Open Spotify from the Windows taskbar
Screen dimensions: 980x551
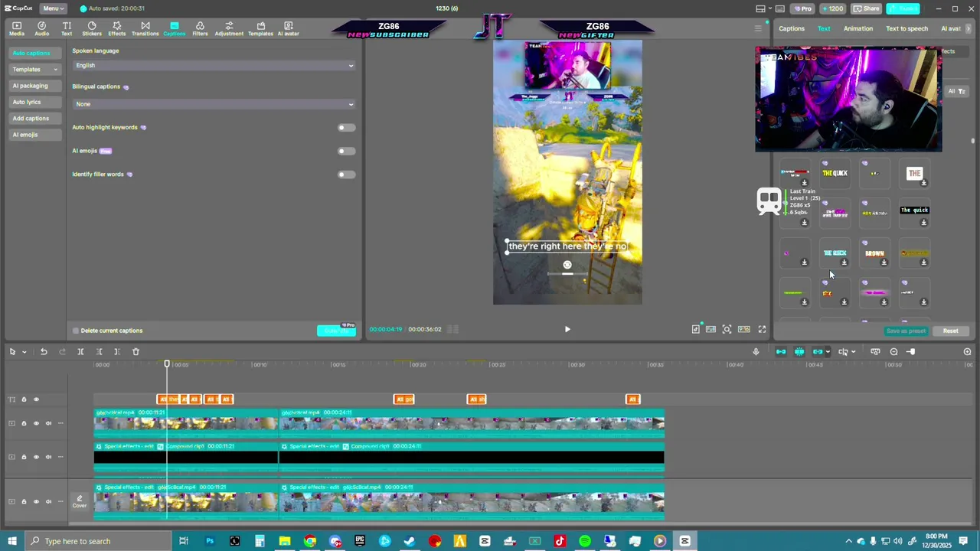[585, 541]
